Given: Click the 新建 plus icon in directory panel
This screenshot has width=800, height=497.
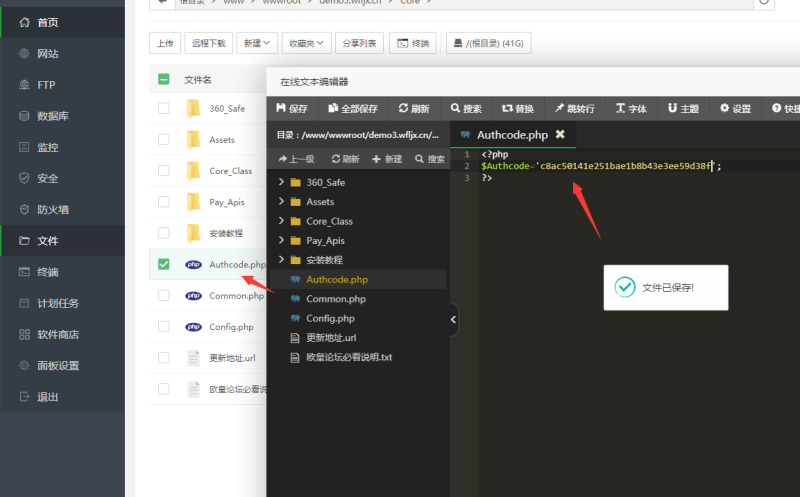Looking at the screenshot, I should (x=377, y=159).
